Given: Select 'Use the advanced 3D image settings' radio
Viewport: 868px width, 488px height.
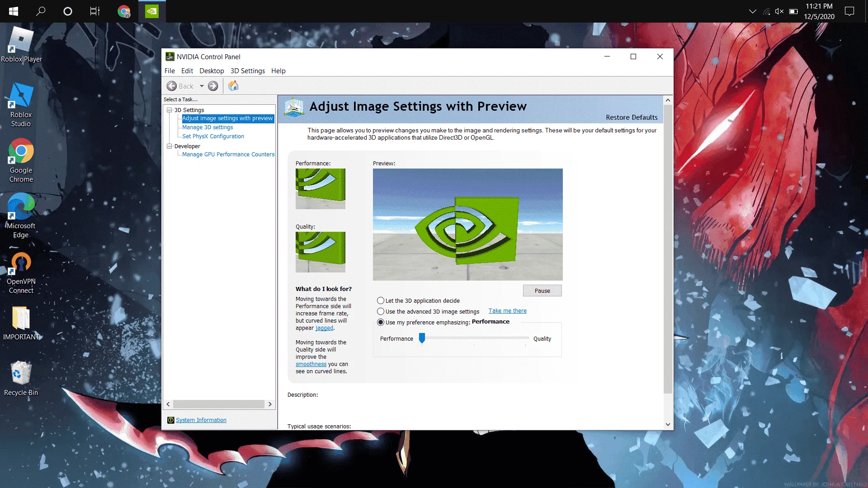Looking at the screenshot, I should (381, 312).
